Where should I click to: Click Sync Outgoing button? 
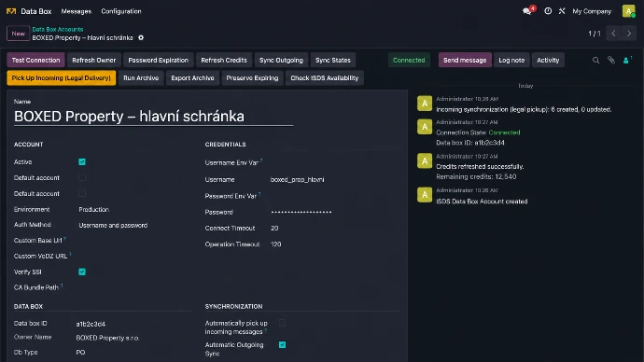pyautogui.click(x=281, y=60)
